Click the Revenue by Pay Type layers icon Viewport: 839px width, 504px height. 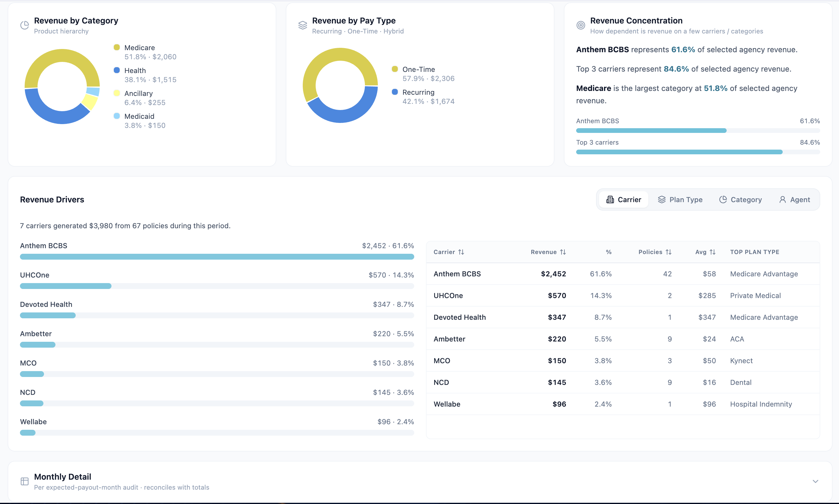pos(302,25)
